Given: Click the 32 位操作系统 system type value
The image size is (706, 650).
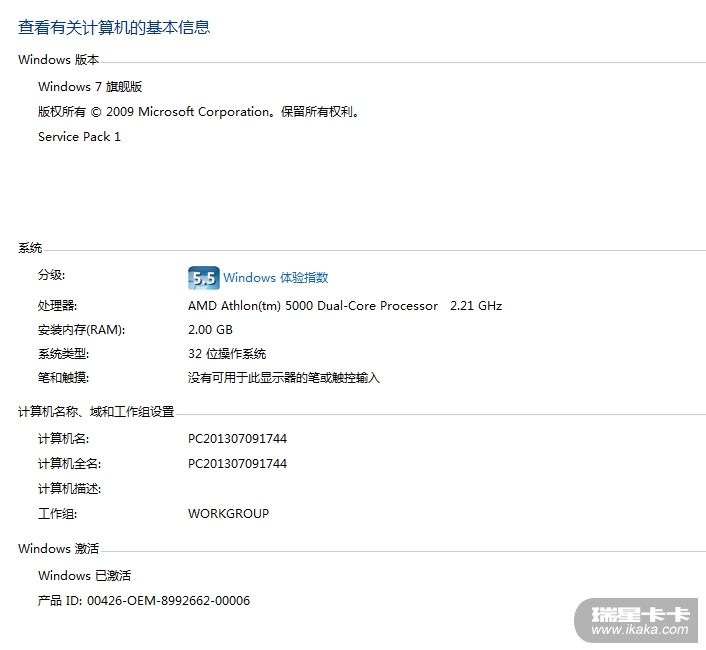Looking at the screenshot, I should point(227,354).
